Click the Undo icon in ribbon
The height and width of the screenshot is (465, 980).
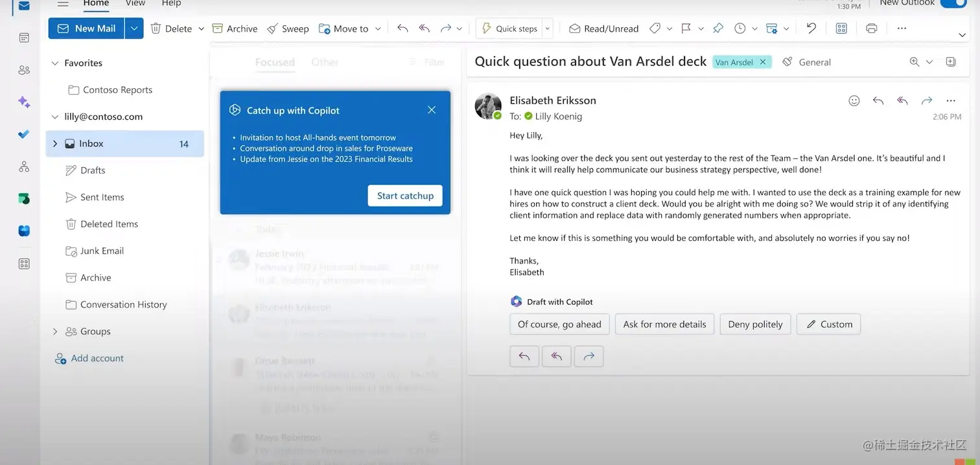pos(811,28)
